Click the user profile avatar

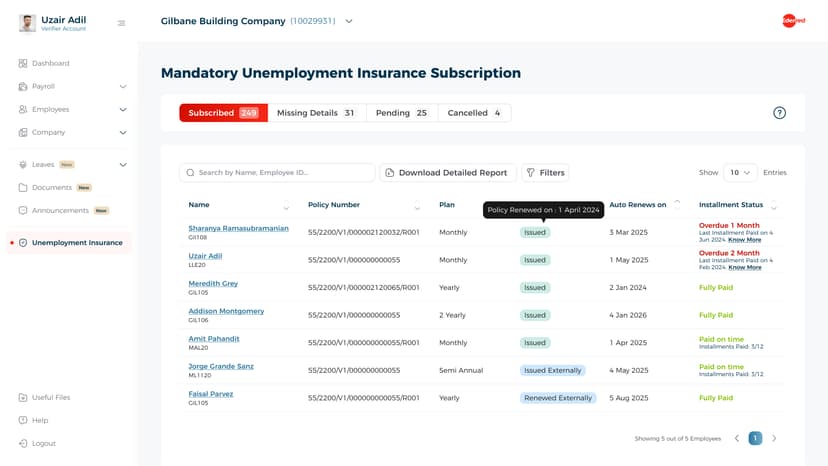[27, 23]
